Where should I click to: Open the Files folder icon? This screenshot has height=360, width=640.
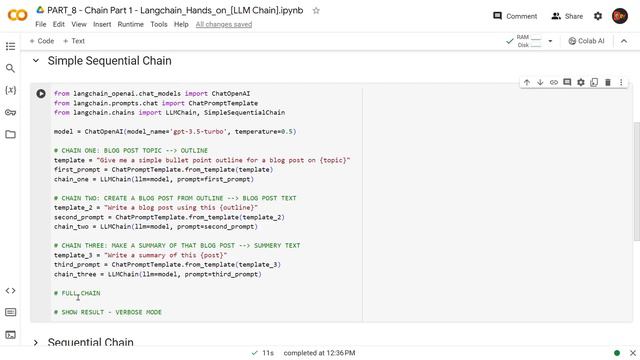tap(11, 134)
